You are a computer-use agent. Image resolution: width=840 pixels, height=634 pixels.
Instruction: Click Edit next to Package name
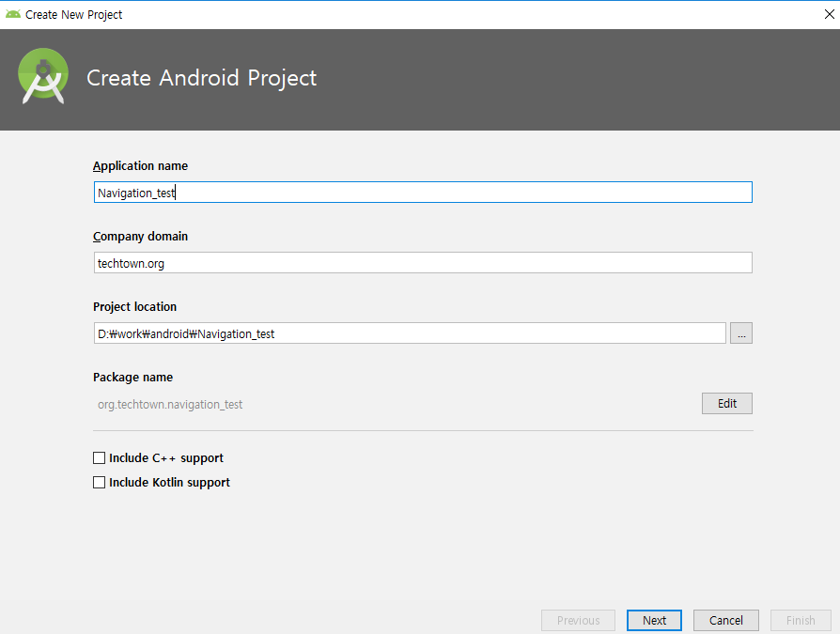click(x=727, y=404)
